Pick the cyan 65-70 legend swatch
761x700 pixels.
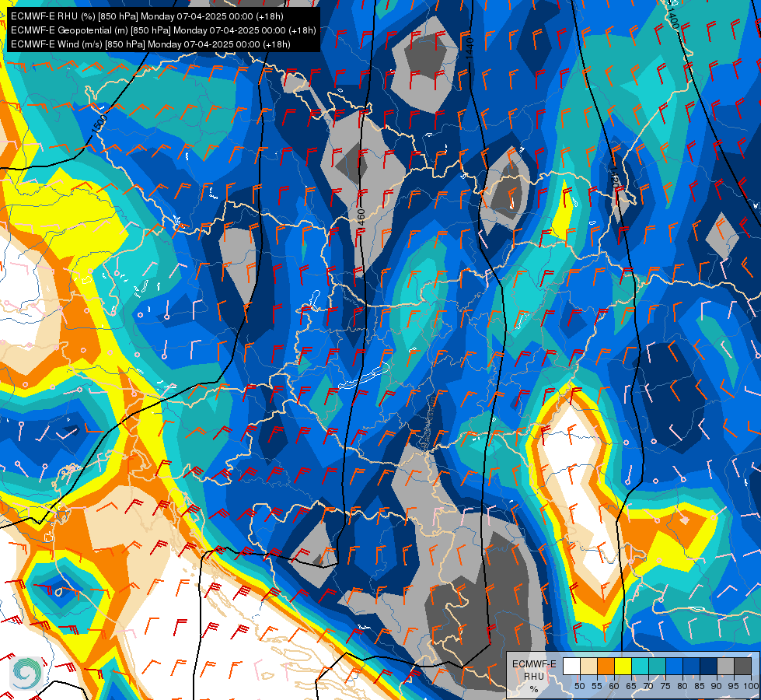pyautogui.click(x=641, y=666)
